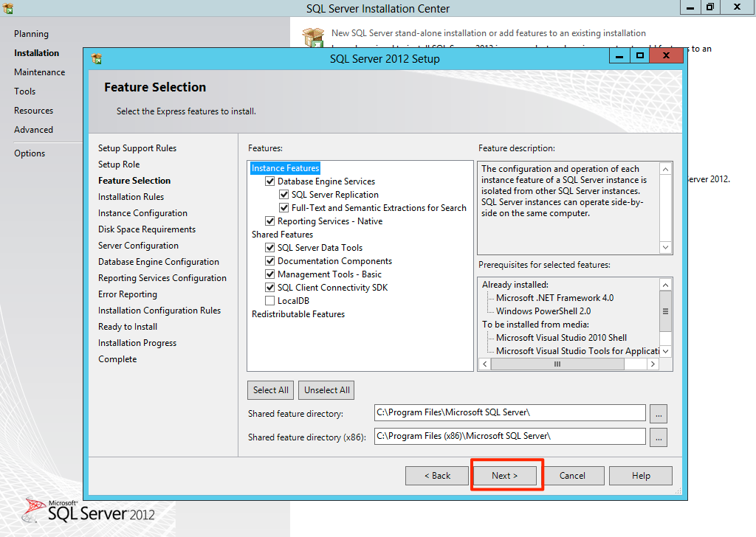Click prerequisites list scroll down arrow
Viewport: 756px width, 537px height.
665,352
